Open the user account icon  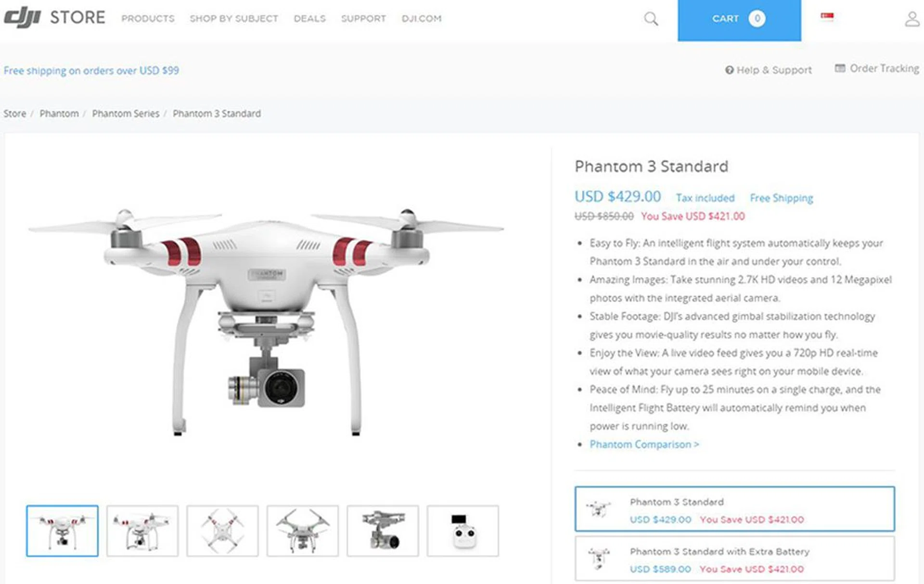coord(912,19)
